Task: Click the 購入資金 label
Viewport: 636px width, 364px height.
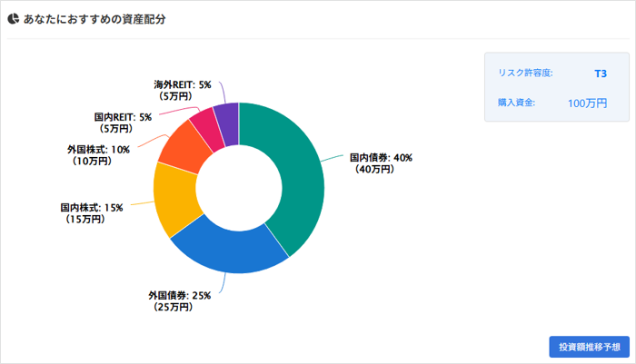Action: click(x=516, y=103)
